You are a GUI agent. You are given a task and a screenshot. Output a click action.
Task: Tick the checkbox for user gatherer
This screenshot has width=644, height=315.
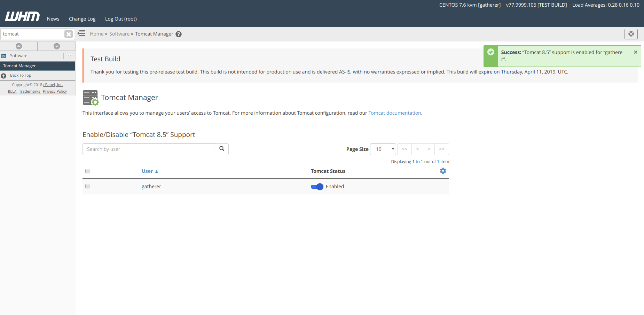[87, 186]
